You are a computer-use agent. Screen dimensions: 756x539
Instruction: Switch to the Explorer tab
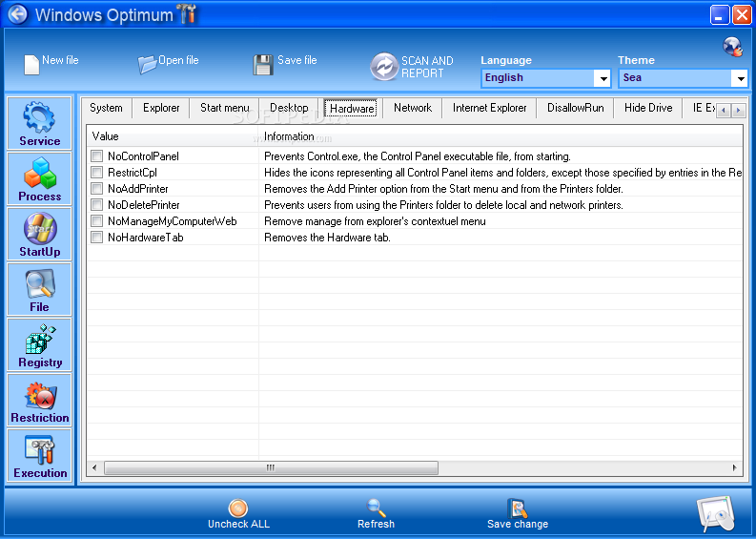pos(161,108)
